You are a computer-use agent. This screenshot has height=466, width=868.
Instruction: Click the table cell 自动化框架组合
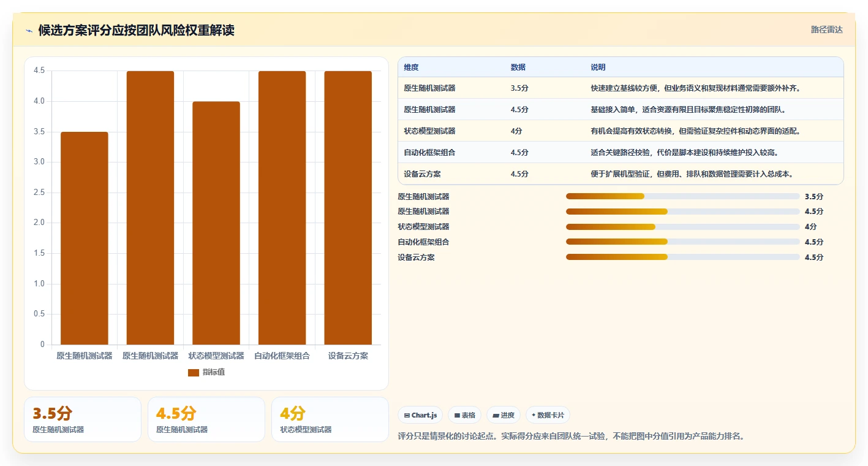pos(429,153)
